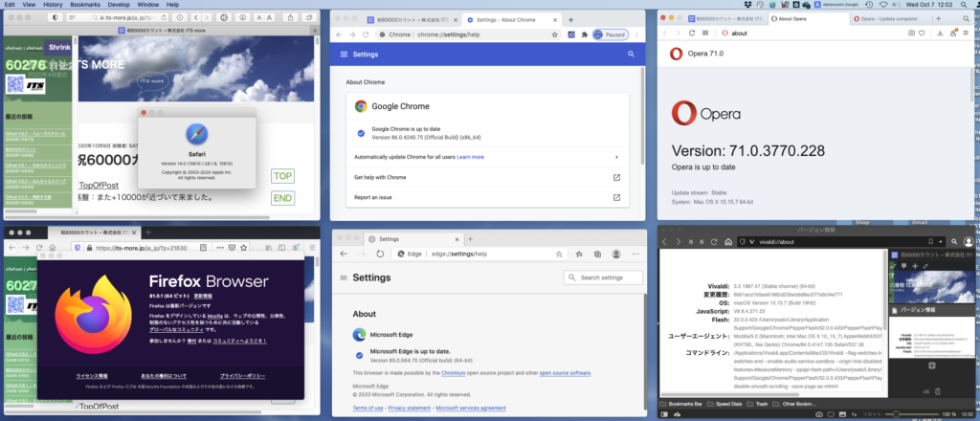The width and height of the screenshot is (980, 421).
Task: Click Safari's Share icon in toolbar
Action: click(289, 18)
